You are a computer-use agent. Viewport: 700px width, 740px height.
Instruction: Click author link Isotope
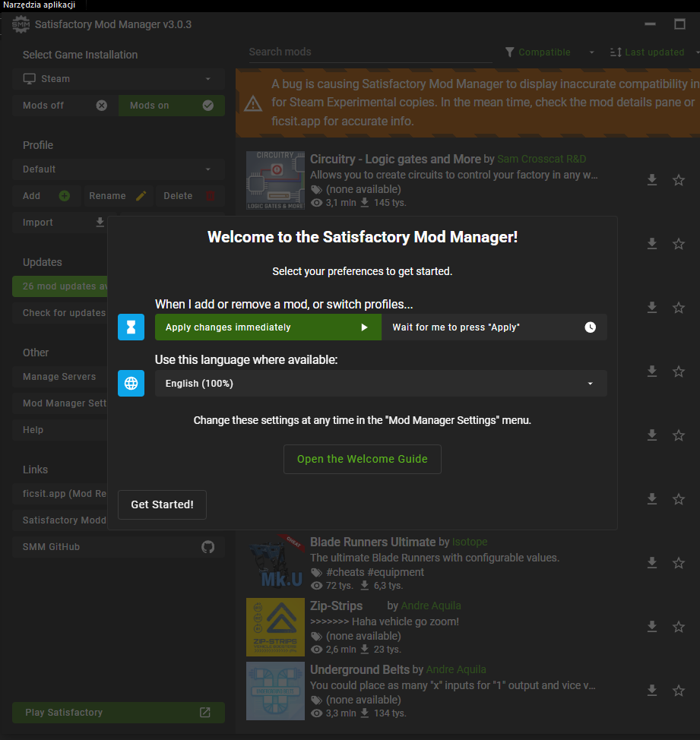pyautogui.click(x=470, y=542)
